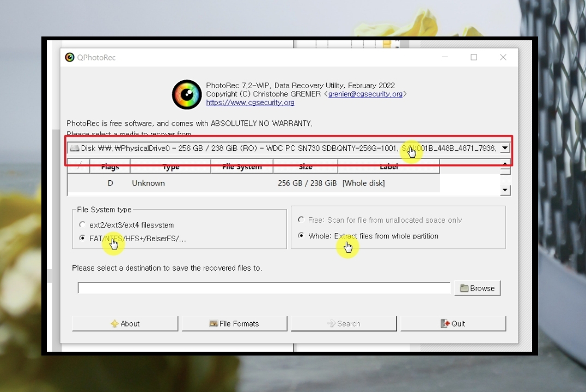The image size is (586, 392).
Task: Click the File System column header
Action: tap(242, 167)
